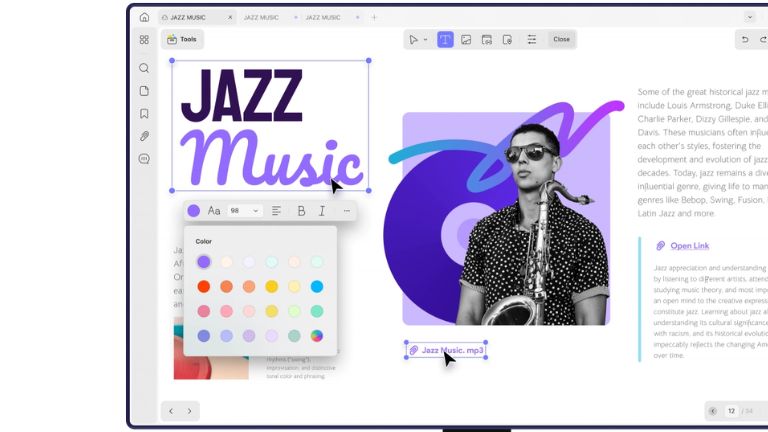The width and height of the screenshot is (768, 432).
Task: Click the page number field showing 12
Action: pos(731,411)
